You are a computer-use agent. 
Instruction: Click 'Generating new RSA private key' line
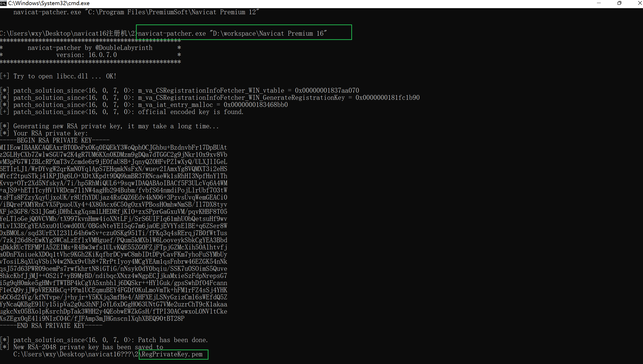[x=109, y=126]
